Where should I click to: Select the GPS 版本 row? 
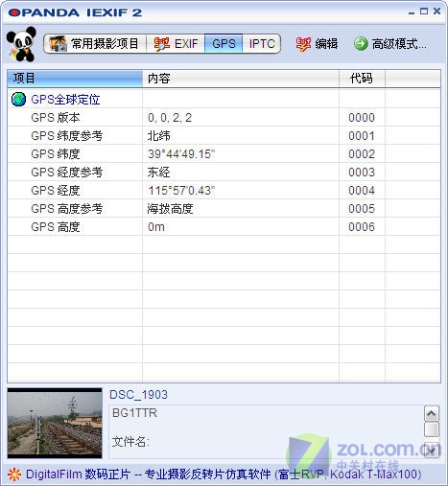(x=224, y=118)
